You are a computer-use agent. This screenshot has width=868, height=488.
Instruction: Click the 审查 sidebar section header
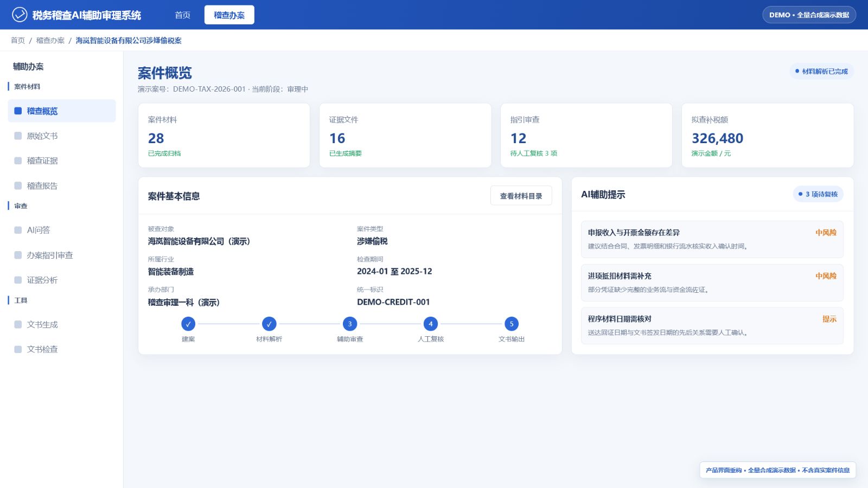(21, 206)
